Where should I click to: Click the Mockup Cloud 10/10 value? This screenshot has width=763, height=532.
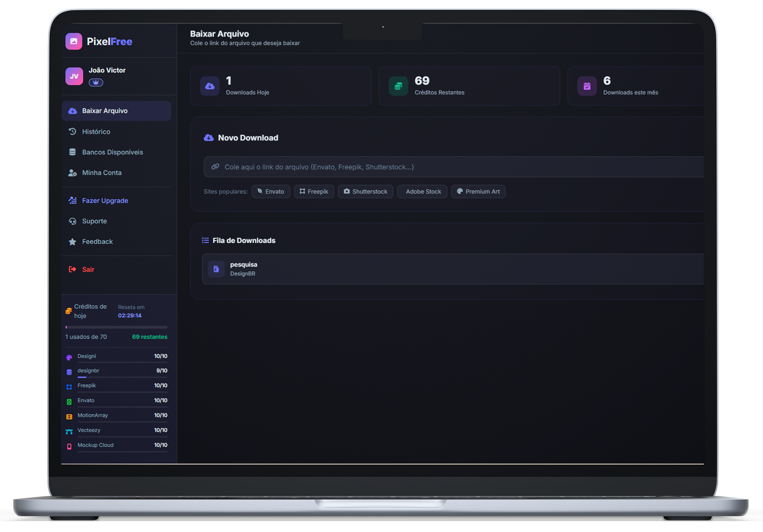(x=161, y=445)
